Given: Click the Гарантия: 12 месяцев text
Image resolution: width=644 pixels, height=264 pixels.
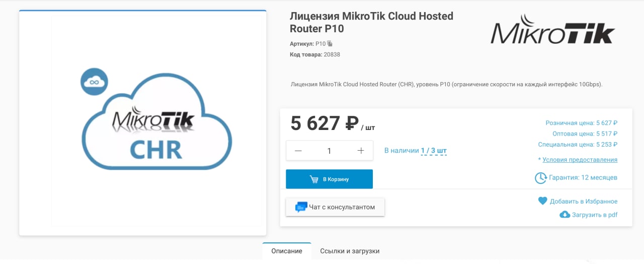Looking at the screenshot, I should (x=583, y=177).
